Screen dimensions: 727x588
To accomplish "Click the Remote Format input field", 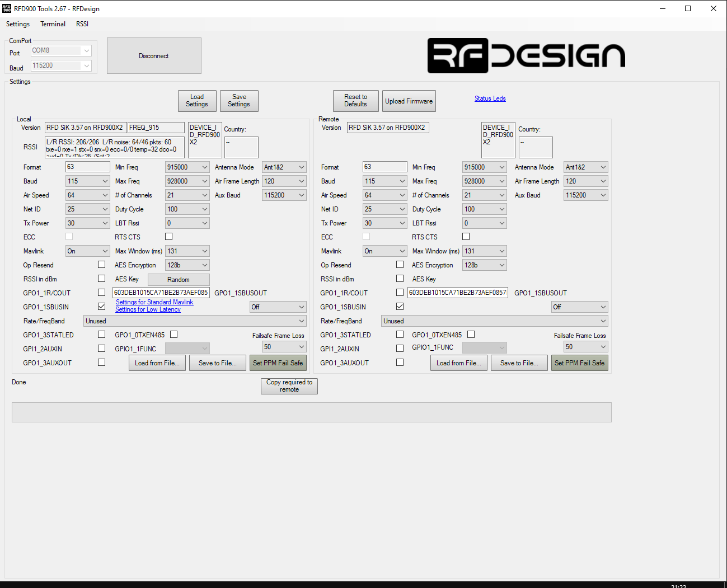I will [x=385, y=167].
